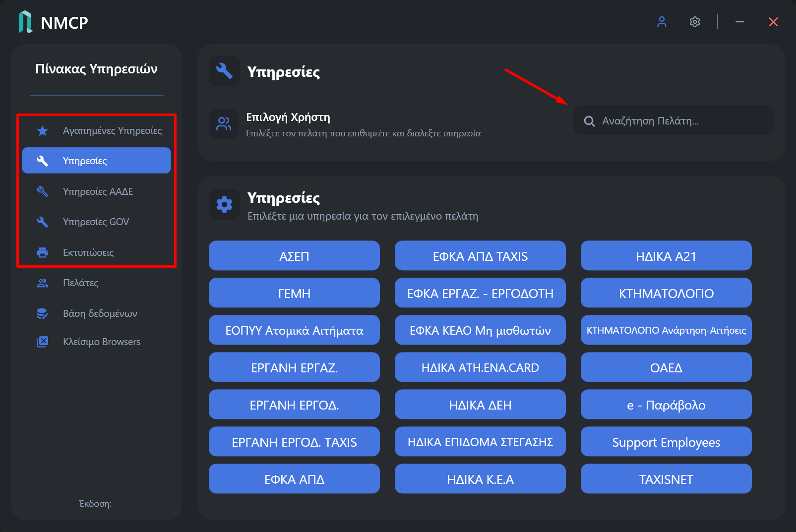Click the star icon for favorite services
796x532 pixels.
pyautogui.click(x=43, y=130)
